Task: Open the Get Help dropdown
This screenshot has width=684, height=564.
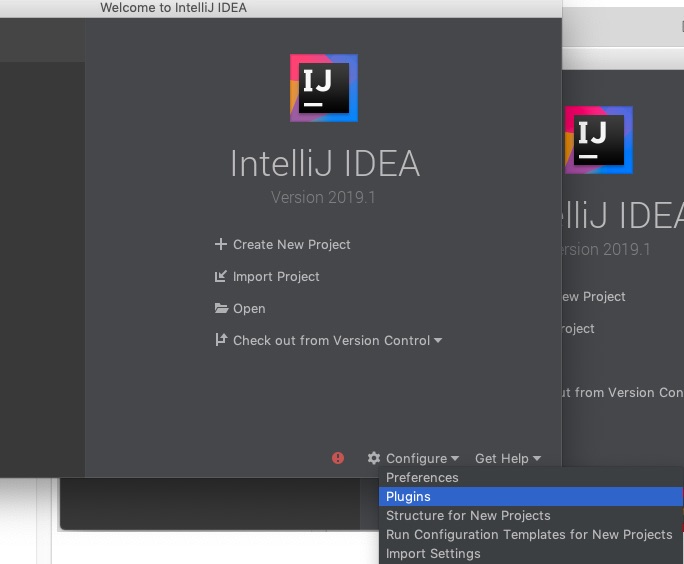Action: click(502, 458)
